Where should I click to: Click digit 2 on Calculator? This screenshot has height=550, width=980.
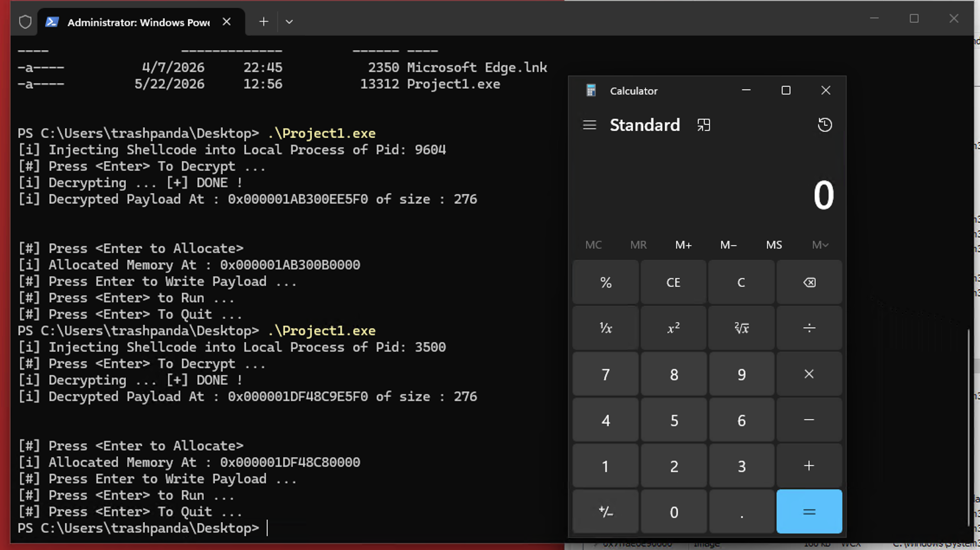[674, 466]
